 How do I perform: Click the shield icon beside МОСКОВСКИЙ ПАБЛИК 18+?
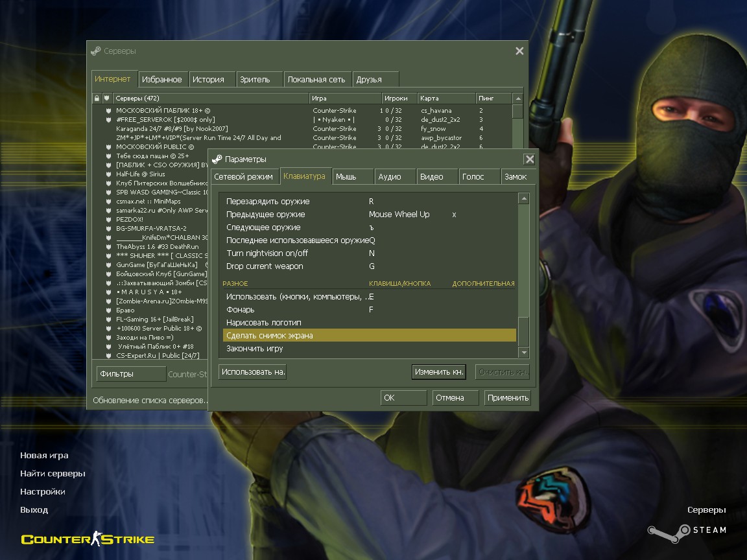[109, 110]
